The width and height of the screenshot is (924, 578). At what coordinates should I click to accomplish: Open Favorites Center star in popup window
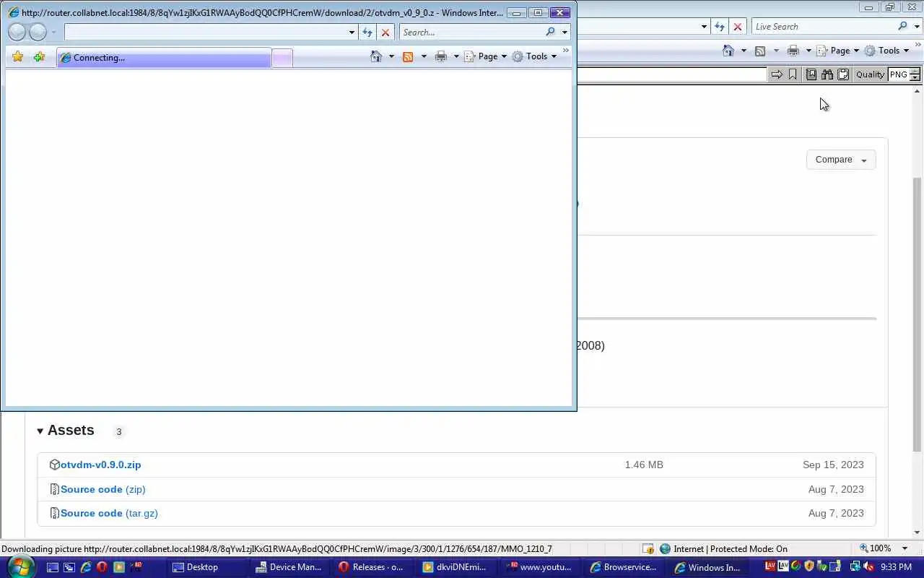pyautogui.click(x=17, y=56)
